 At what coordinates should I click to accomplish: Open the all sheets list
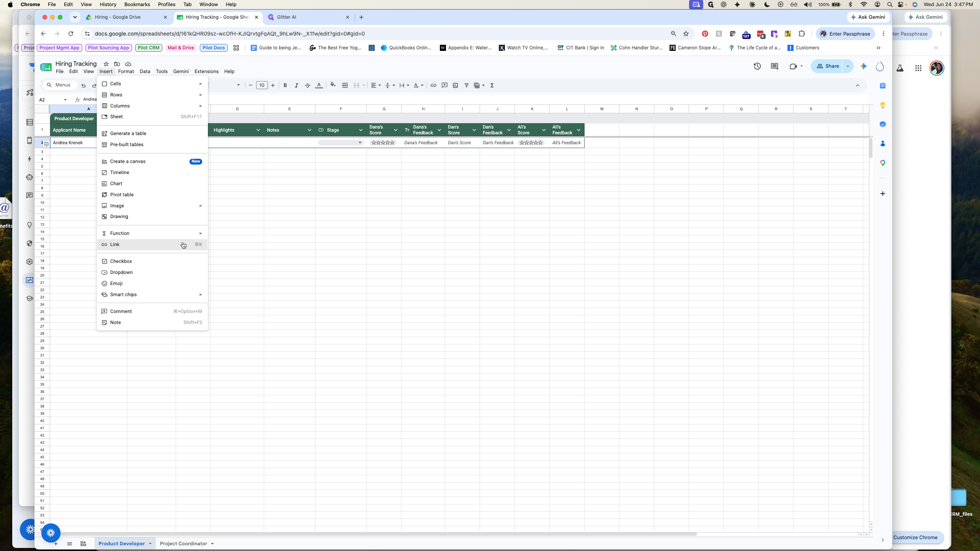(69, 544)
